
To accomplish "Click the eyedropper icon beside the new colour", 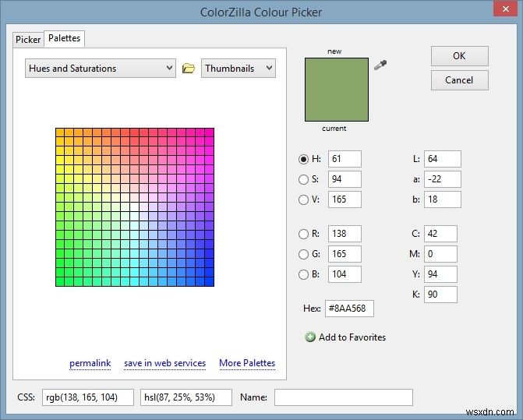I will click(380, 65).
